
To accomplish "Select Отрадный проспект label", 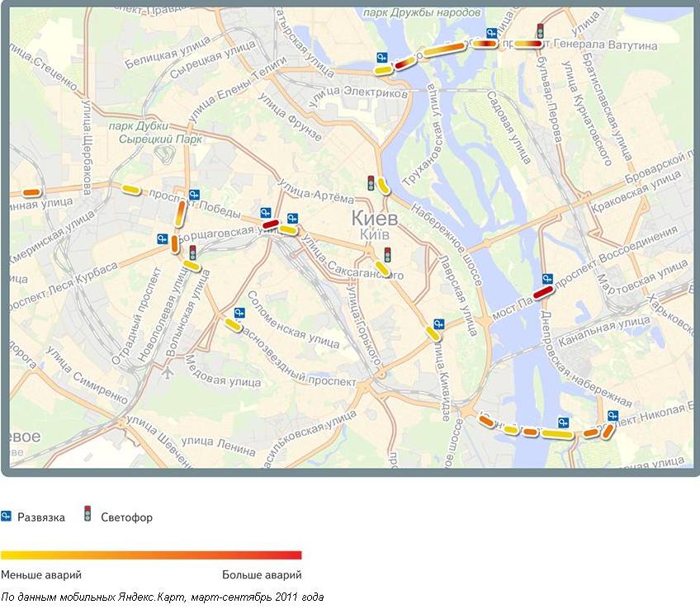I will tap(135, 316).
